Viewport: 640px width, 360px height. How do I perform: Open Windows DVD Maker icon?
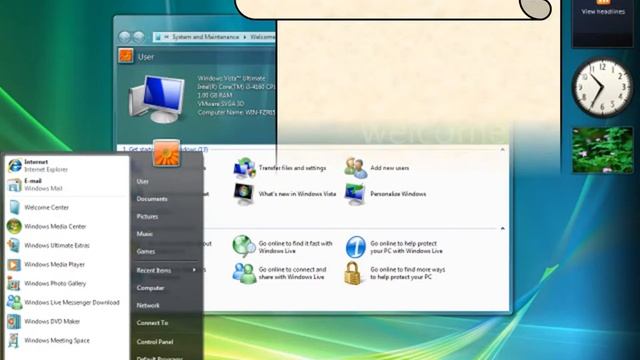(x=14, y=321)
